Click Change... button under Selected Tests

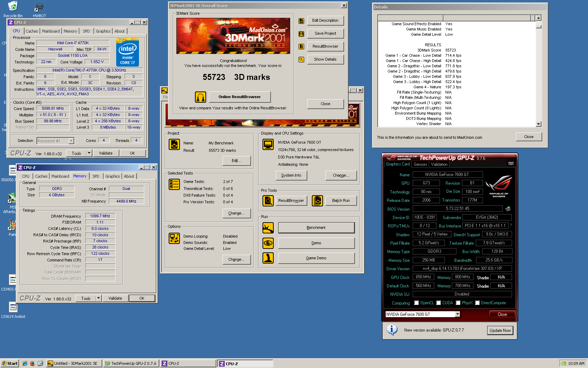coord(237,213)
